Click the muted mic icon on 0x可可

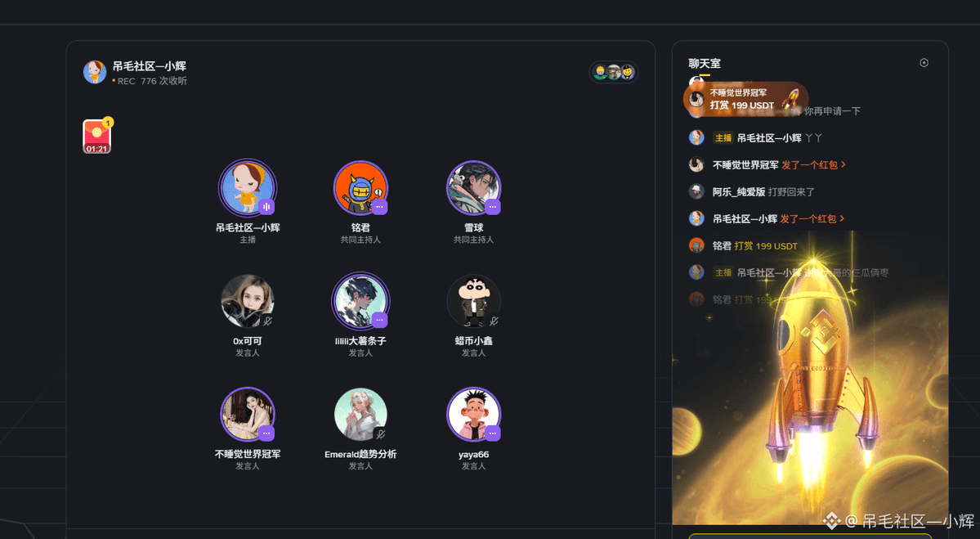pyautogui.click(x=267, y=321)
